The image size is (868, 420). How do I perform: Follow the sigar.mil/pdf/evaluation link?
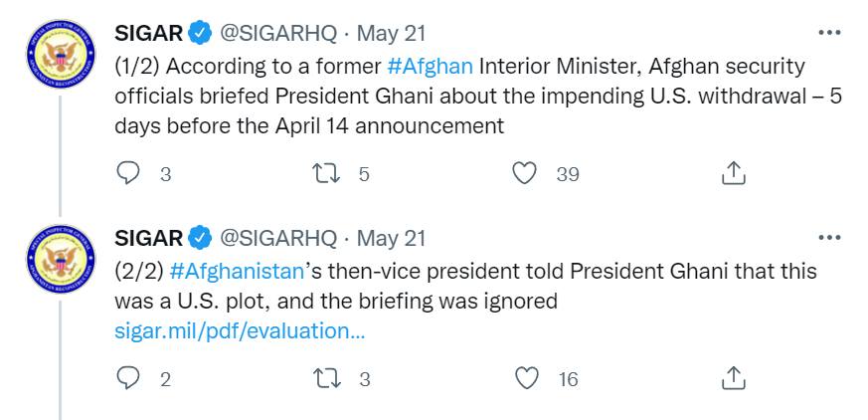coord(241,330)
